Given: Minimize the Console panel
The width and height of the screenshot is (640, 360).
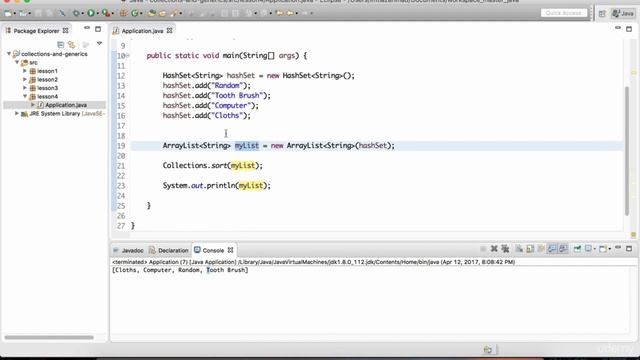Looking at the screenshot, I should (618, 247).
